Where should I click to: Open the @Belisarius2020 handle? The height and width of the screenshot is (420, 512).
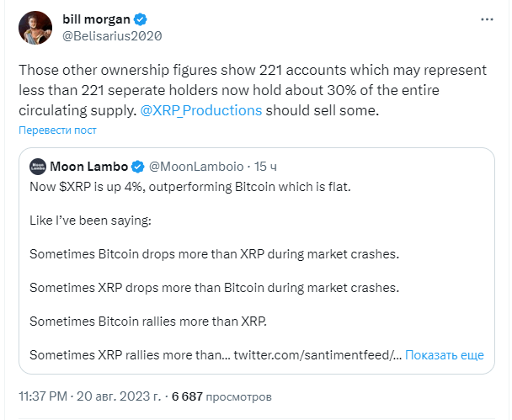pyautogui.click(x=112, y=36)
